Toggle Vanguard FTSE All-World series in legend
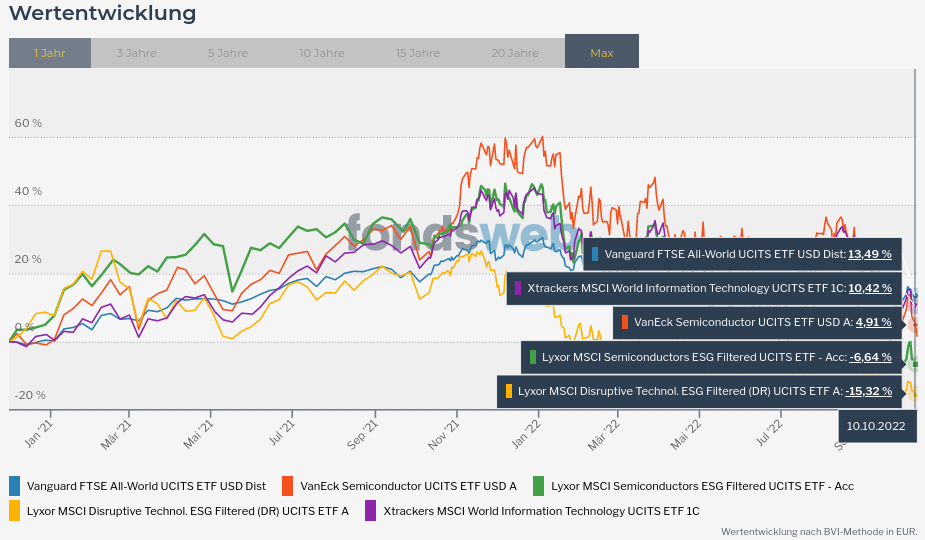The height and width of the screenshot is (540, 925). (146, 486)
